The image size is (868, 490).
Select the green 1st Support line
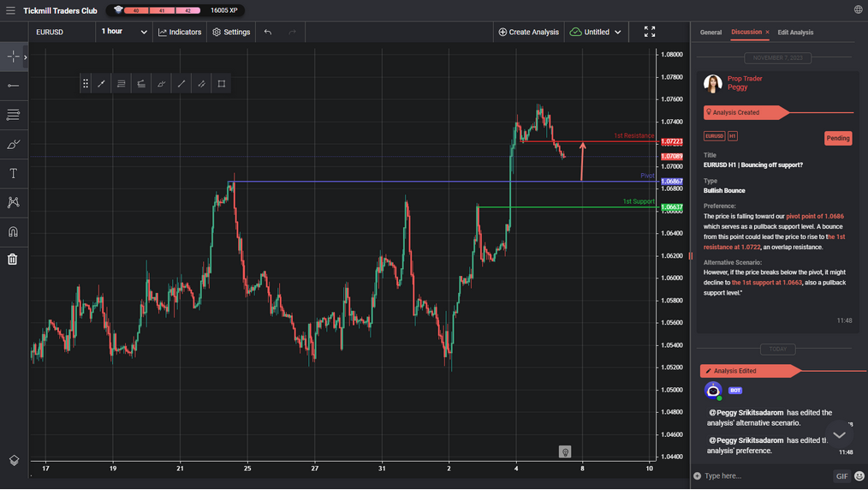[568, 207]
